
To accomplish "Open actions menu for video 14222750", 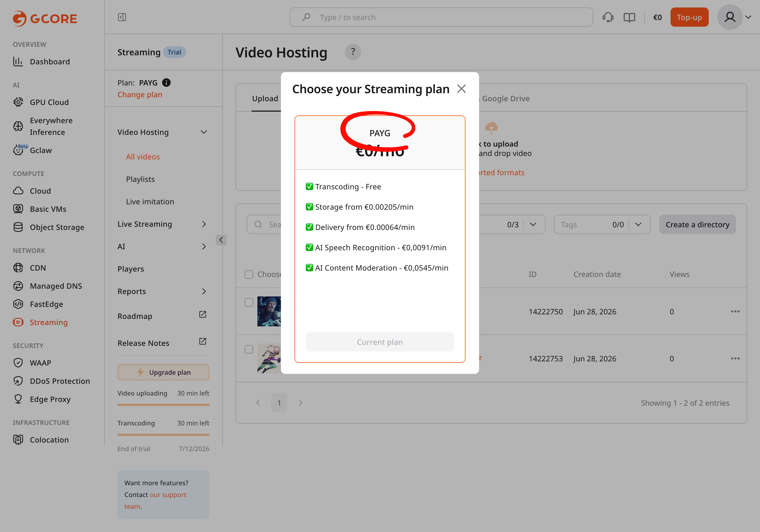I will [x=735, y=311].
